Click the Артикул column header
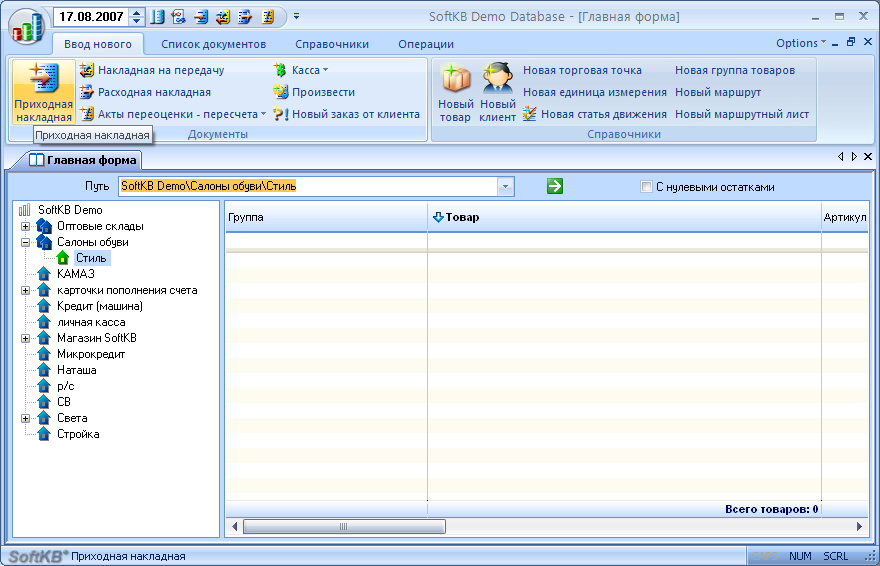The image size is (880, 566). [845, 217]
